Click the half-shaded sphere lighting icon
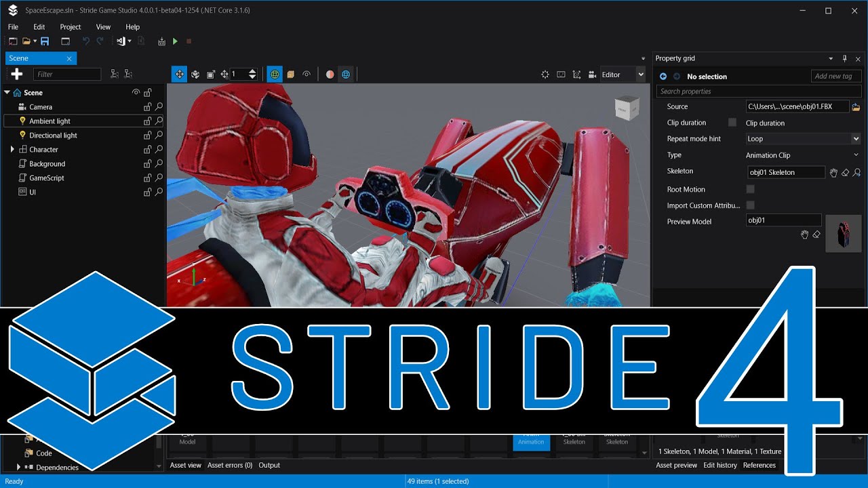Screen dimensions: 868x488 coord(330,75)
